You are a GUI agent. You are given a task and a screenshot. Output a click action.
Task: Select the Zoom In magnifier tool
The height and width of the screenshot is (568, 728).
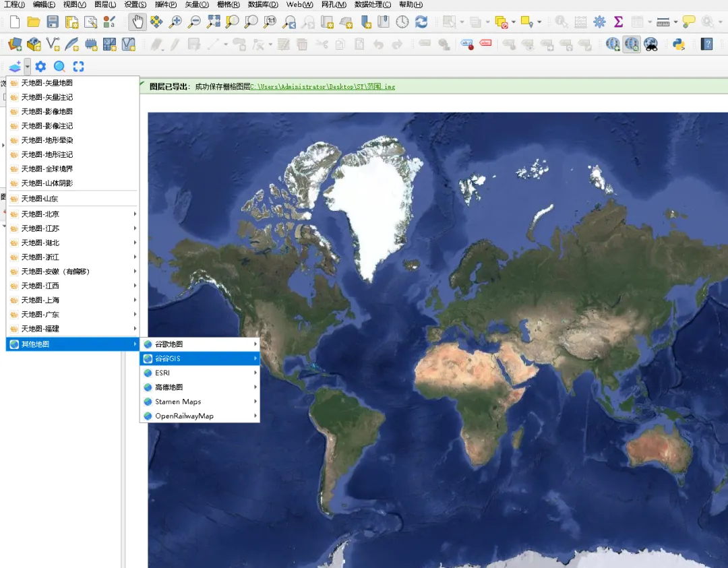(175, 22)
